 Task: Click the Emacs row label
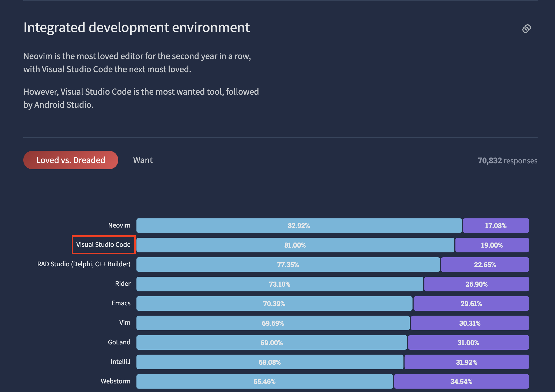(121, 303)
